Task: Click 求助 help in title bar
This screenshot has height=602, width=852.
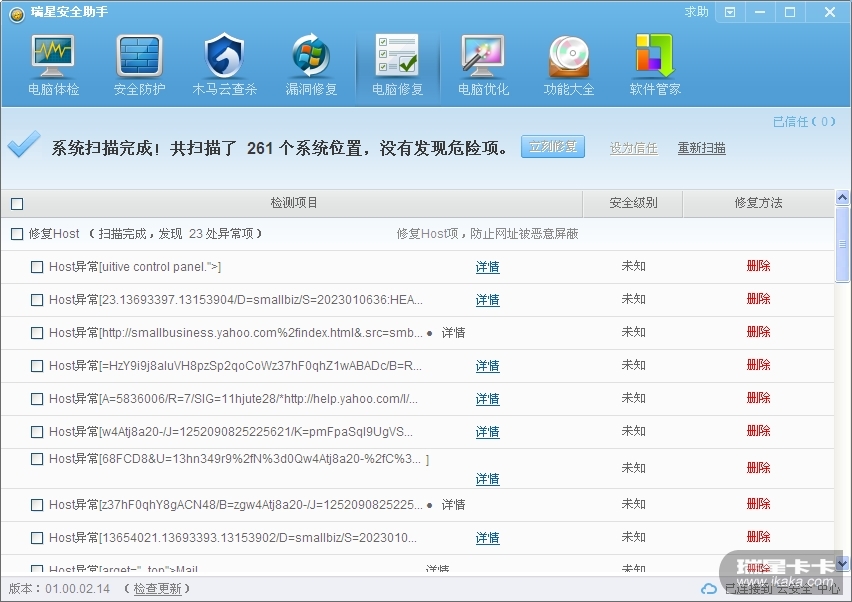Action: click(x=696, y=12)
